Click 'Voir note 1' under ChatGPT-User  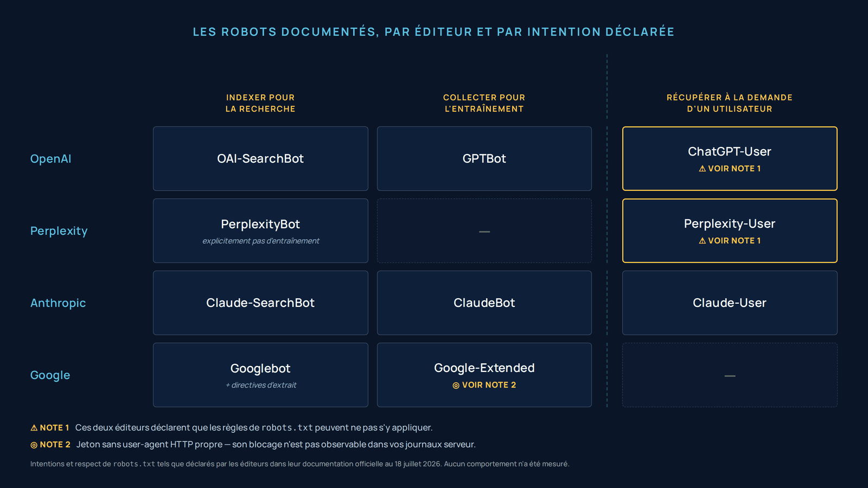(x=735, y=169)
